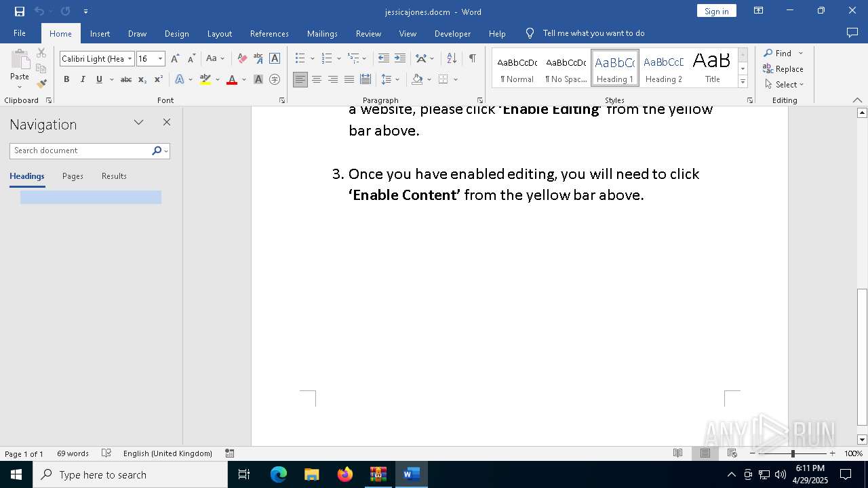Center align the paragraph

click(x=317, y=80)
